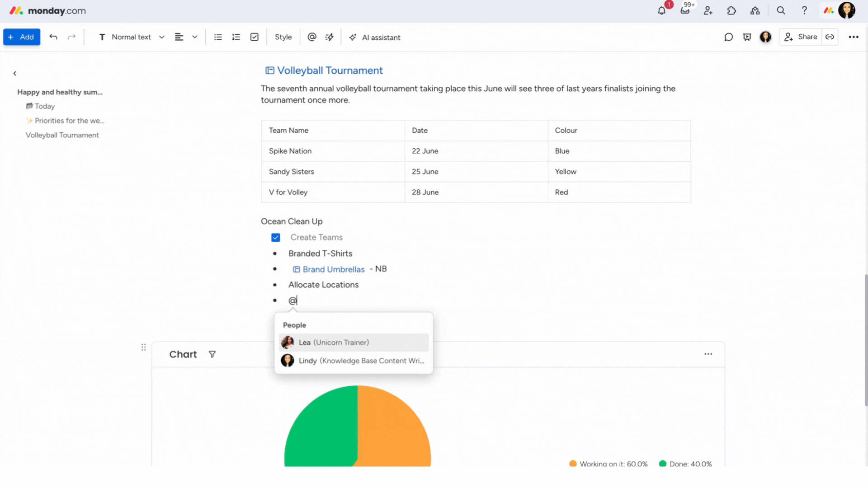Screen dimensions: 868x488
Task: Launch the AI assistant
Action: (x=375, y=38)
